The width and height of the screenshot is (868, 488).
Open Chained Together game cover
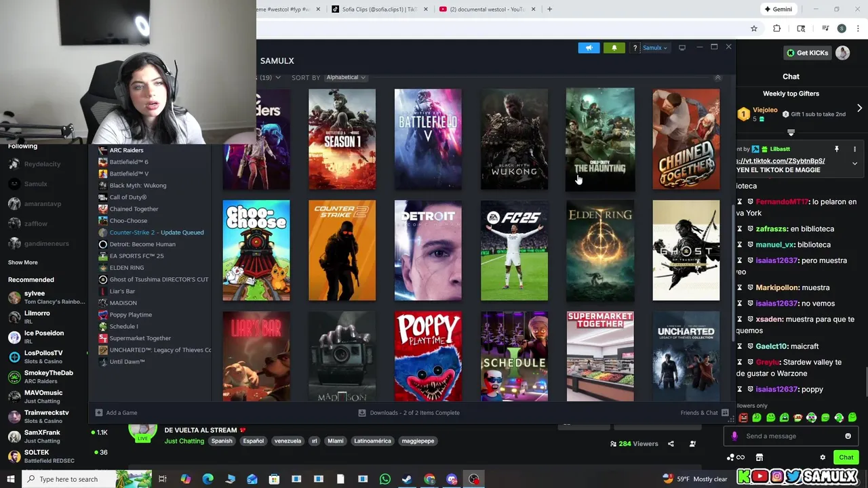(686, 139)
